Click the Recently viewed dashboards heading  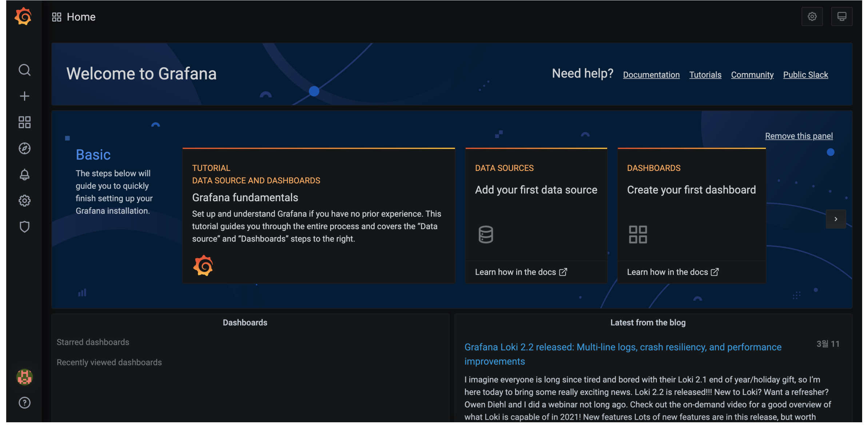pyautogui.click(x=109, y=362)
